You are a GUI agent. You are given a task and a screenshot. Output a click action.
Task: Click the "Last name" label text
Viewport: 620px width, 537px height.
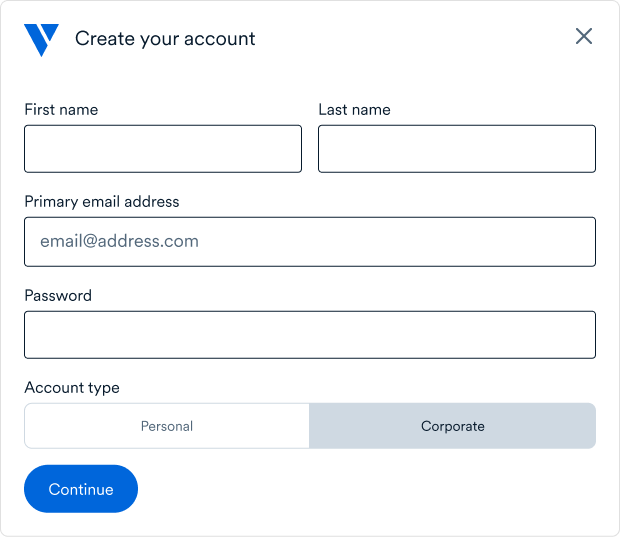pyautogui.click(x=354, y=110)
